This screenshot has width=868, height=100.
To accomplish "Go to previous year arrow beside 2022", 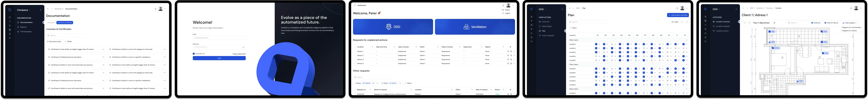I will (682, 22).
